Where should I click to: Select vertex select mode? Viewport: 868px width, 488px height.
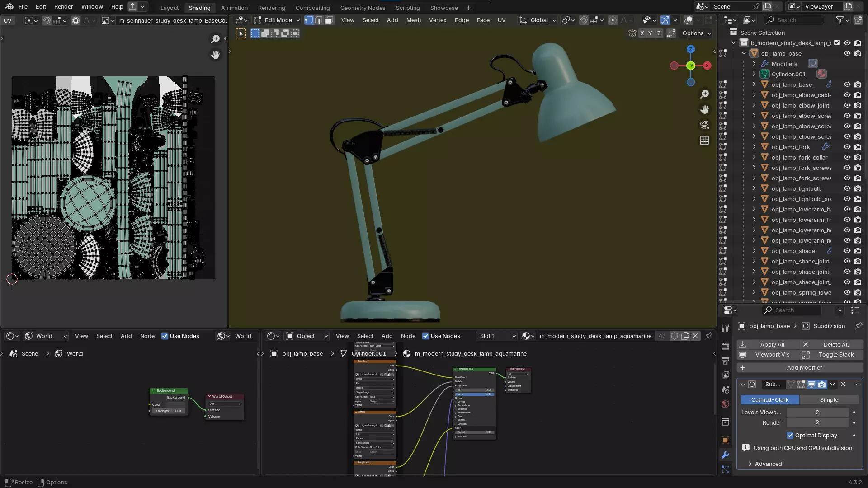[309, 20]
